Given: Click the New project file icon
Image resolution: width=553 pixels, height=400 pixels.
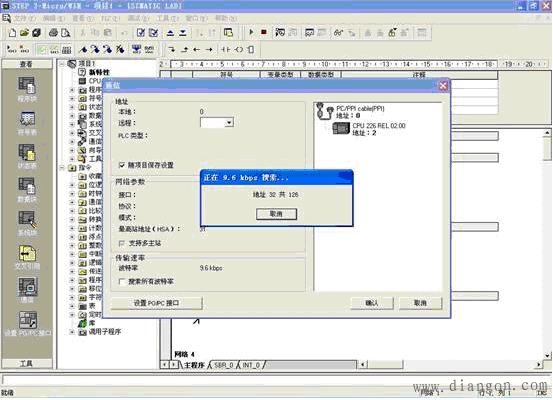Looking at the screenshot, I should (12, 33).
